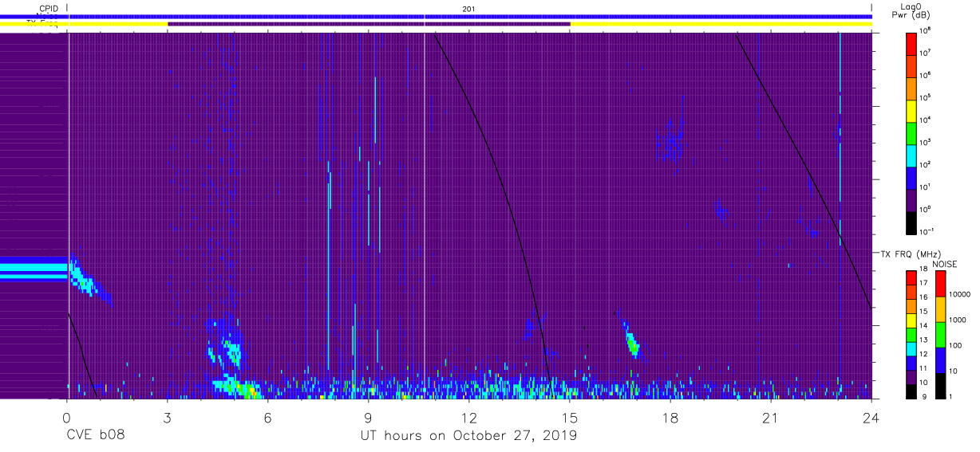Click the orange segment of the NOISE colorbar
Image resolution: width=980 pixels, height=452 pixels.
pos(940,309)
